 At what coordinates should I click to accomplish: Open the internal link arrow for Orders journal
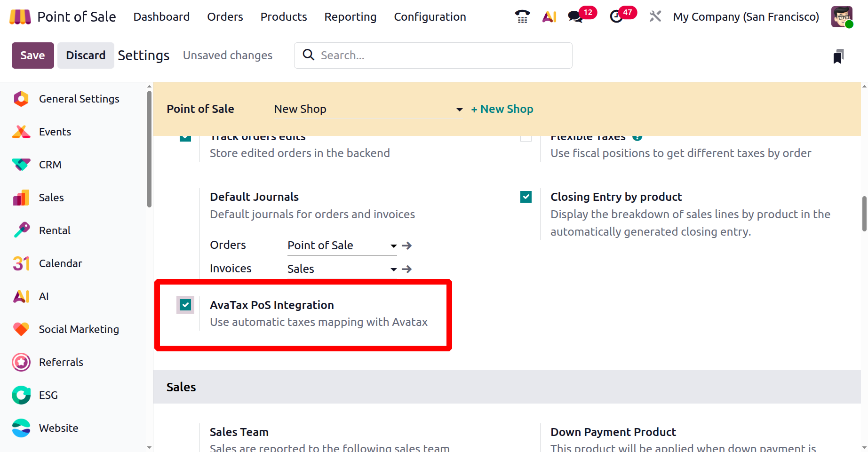(407, 246)
